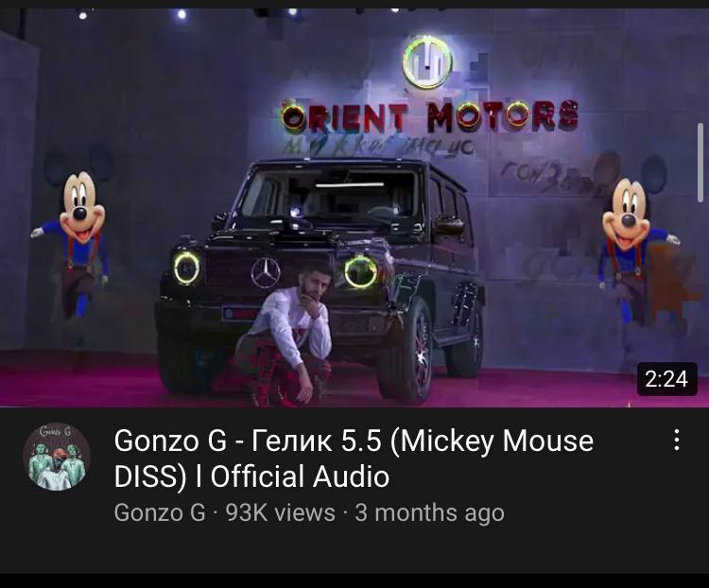Viewport: 709px width, 588px height.
Task: Open the three-dot video options menu
Action: click(677, 440)
